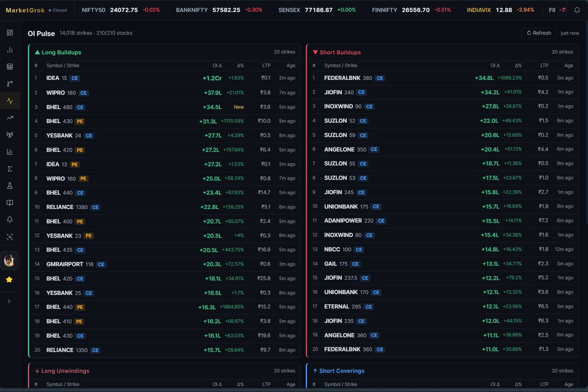Open notifications bell in top bar
588x392 pixels.
[x=577, y=10]
